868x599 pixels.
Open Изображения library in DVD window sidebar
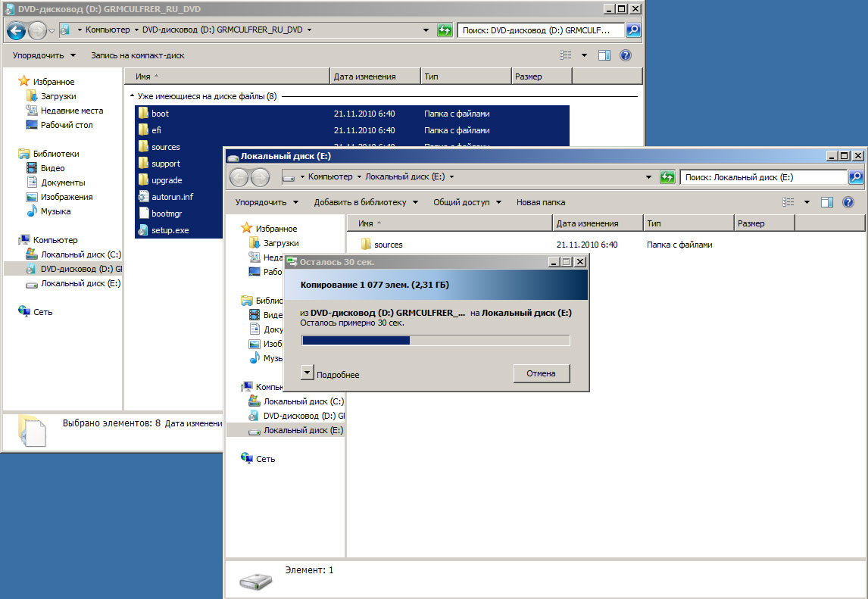[60, 197]
